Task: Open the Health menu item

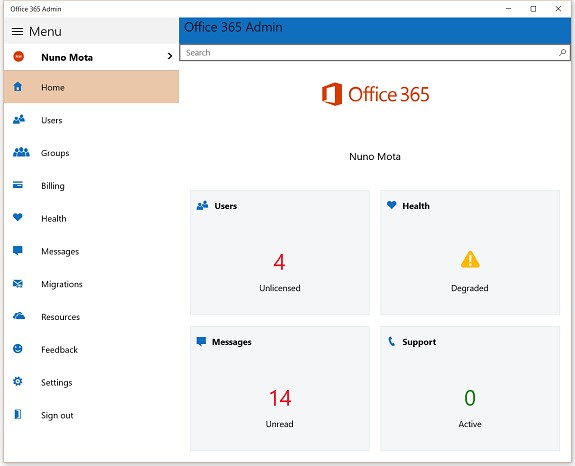Action: pyautogui.click(x=91, y=218)
